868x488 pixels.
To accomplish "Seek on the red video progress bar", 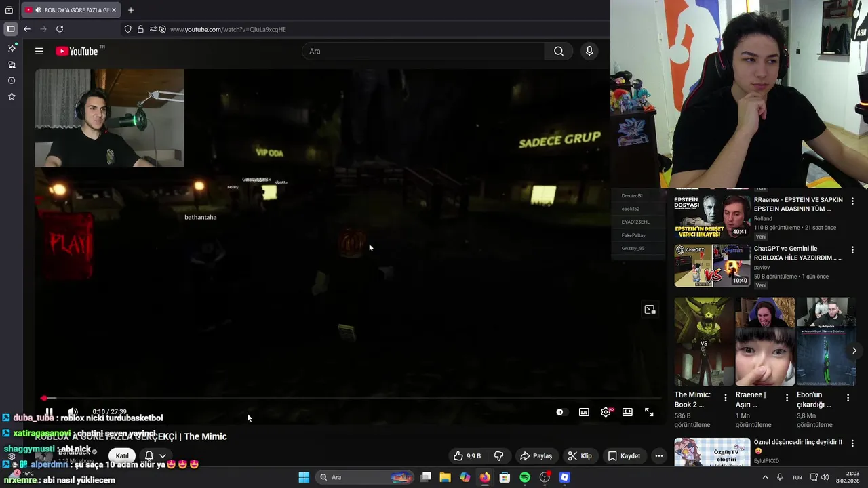I will (x=351, y=398).
